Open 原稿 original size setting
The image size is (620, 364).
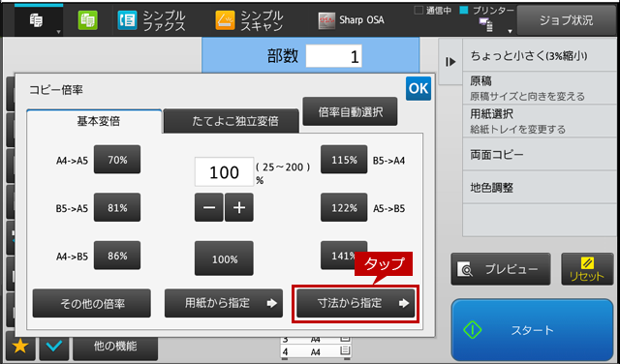[x=541, y=88]
